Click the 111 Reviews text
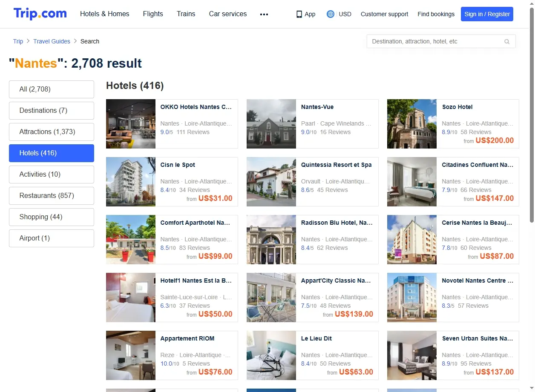 click(193, 132)
